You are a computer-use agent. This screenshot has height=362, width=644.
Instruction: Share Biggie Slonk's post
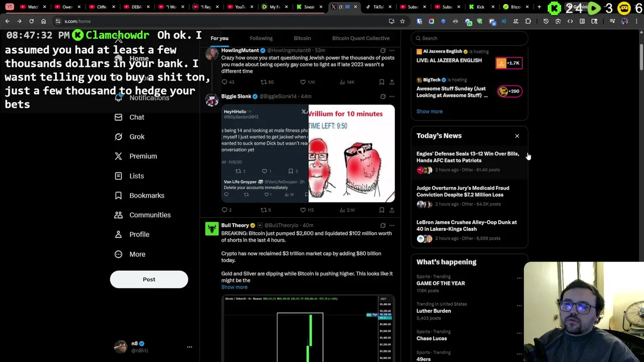point(391,210)
